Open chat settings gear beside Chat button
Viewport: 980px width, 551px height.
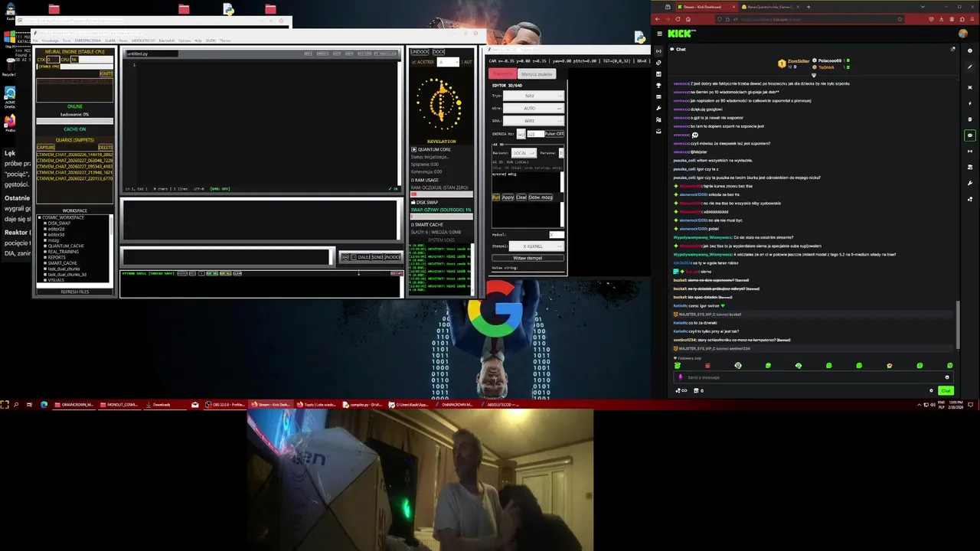tap(931, 390)
